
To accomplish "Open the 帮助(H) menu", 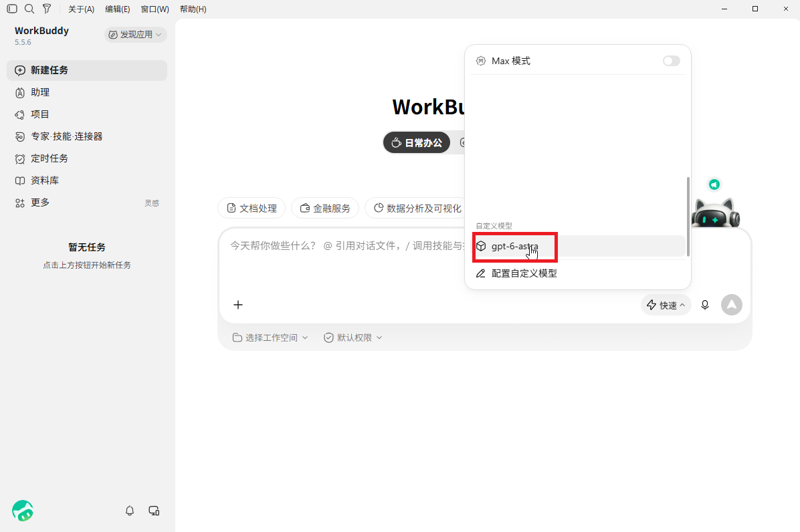I will click(193, 9).
